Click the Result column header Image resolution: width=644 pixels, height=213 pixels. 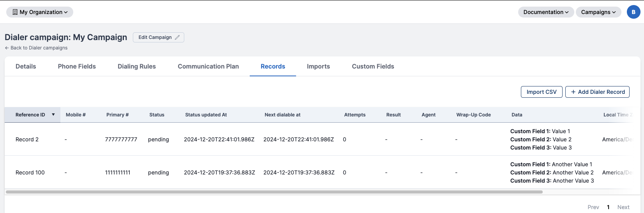(x=393, y=115)
